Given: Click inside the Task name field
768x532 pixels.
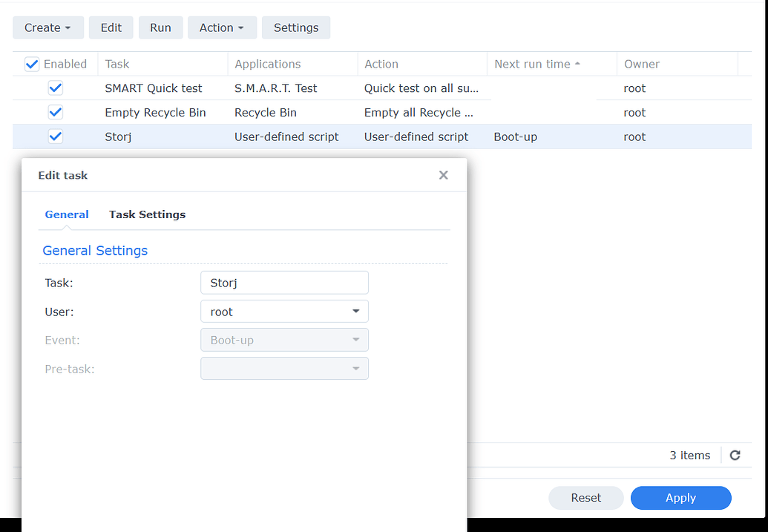Looking at the screenshot, I should coord(284,283).
